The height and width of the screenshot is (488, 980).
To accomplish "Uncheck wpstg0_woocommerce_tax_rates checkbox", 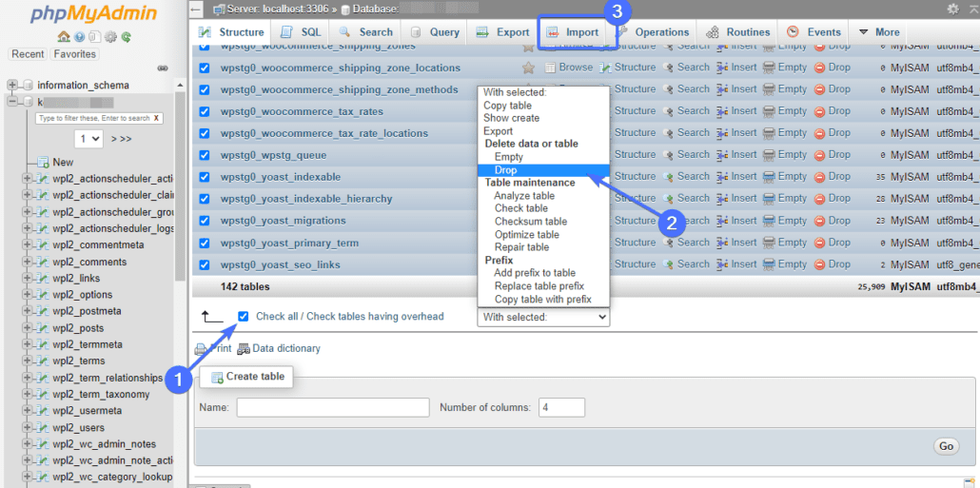I will pos(204,111).
